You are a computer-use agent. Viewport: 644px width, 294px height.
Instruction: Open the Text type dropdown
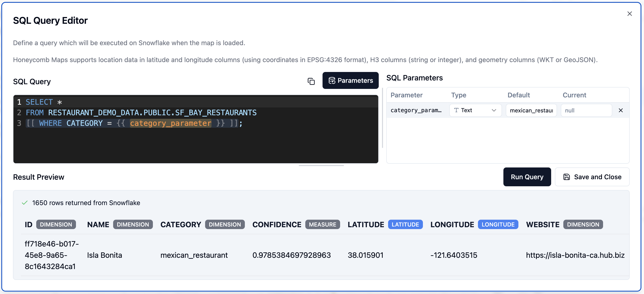point(475,110)
